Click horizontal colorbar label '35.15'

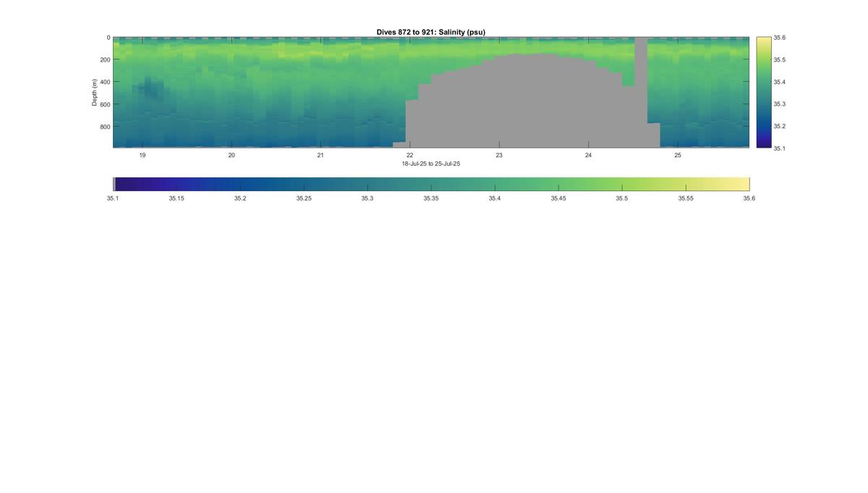click(176, 198)
